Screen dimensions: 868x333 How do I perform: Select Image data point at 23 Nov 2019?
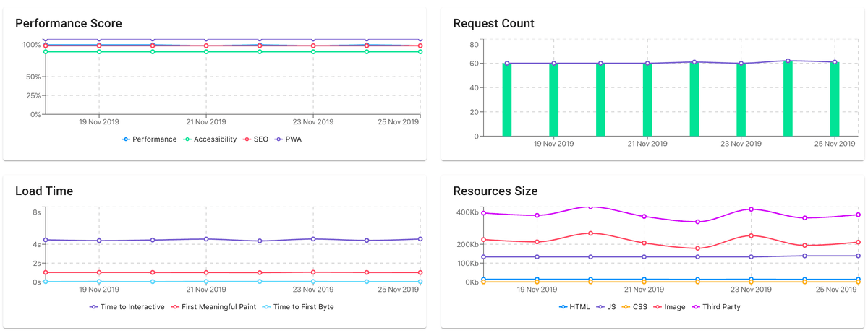click(752, 235)
